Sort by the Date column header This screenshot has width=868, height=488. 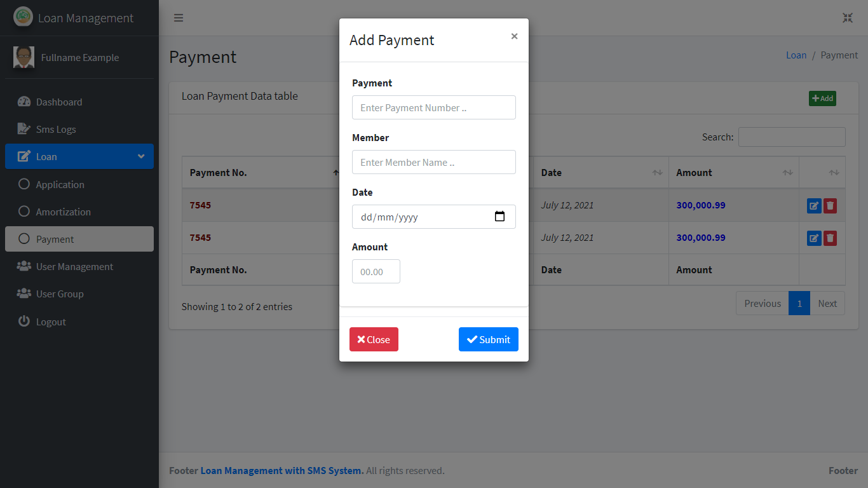pos(601,172)
